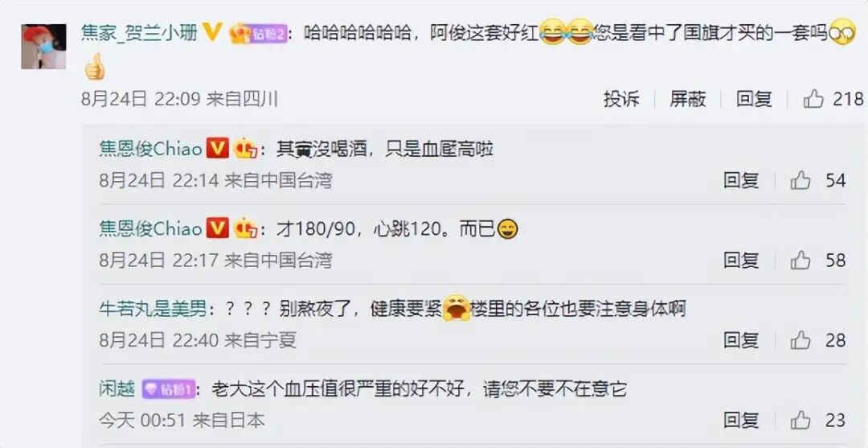Open 焦家_贺兰小珊 username link
The height and width of the screenshot is (448, 868).
pyautogui.click(x=140, y=33)
